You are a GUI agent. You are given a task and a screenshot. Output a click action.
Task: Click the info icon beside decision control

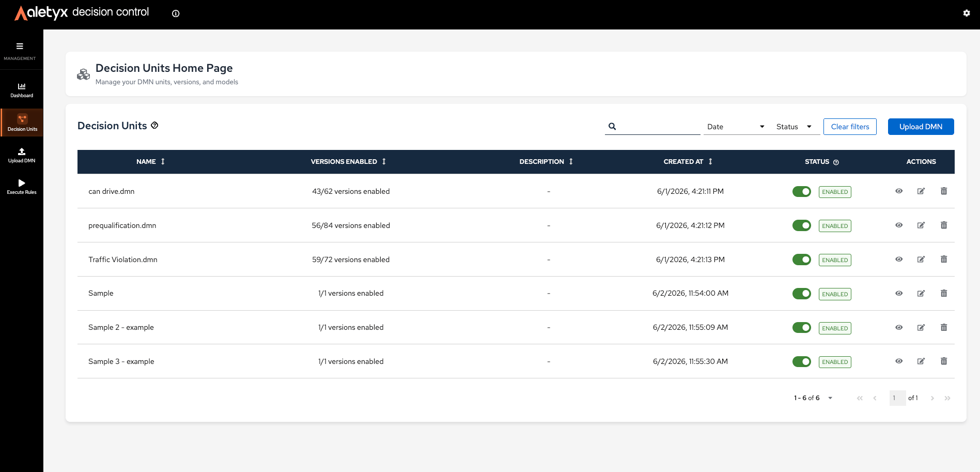tap(176, 13)
